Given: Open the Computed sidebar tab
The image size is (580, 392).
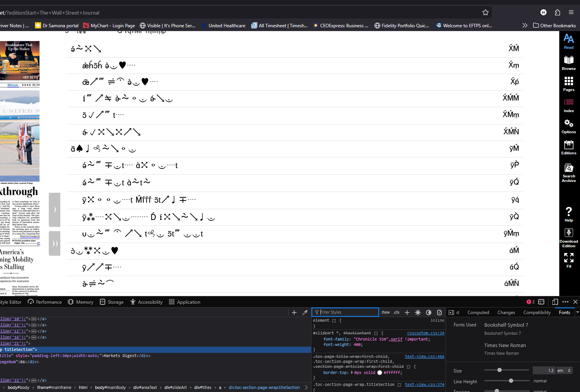Looking at the screenshot, I should click(x=478, y=313).
